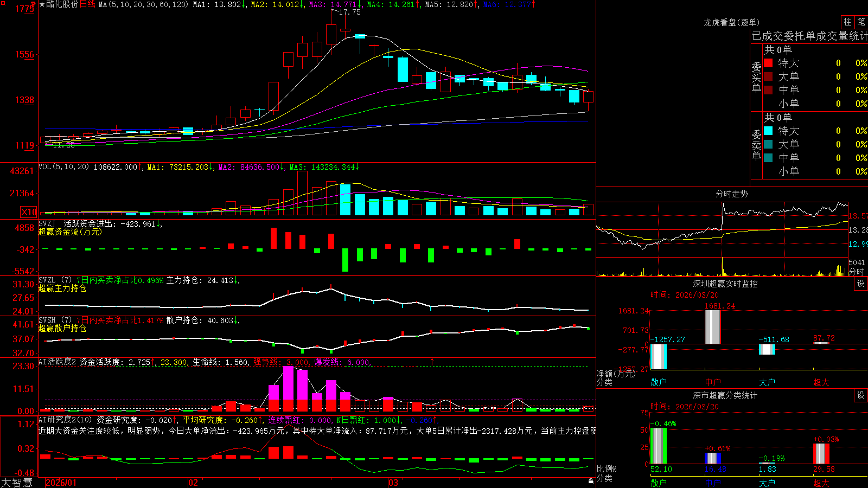
Task: Click the teal 中单 sell-order swatch
Action: click(768, 158)
